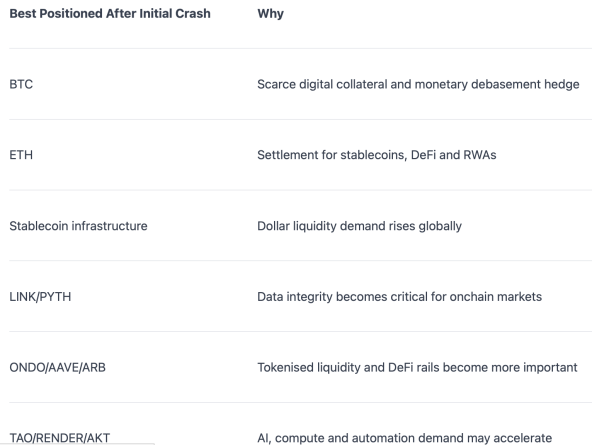The width and height of the screenshot is (592, 445).
Task: Click the LINK/PYTH cell
Action: (40, 297)
